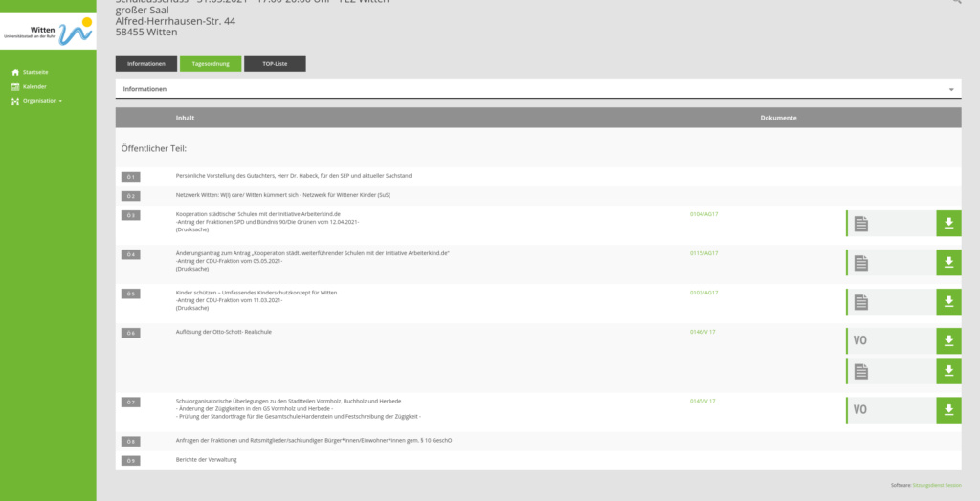Open document page icon for 0104/AG17

861,224
